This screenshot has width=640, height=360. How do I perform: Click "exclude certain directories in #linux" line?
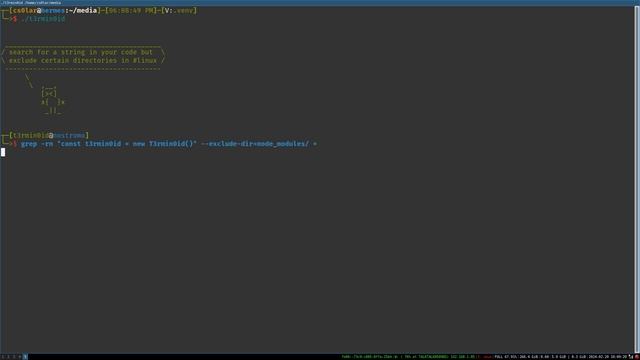click(82, 60)
